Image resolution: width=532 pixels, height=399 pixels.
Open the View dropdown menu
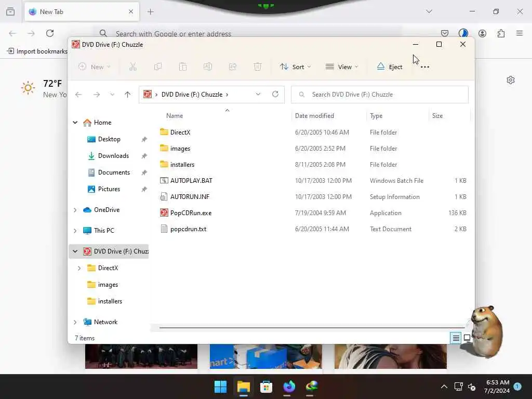click(x=342, y=67)
